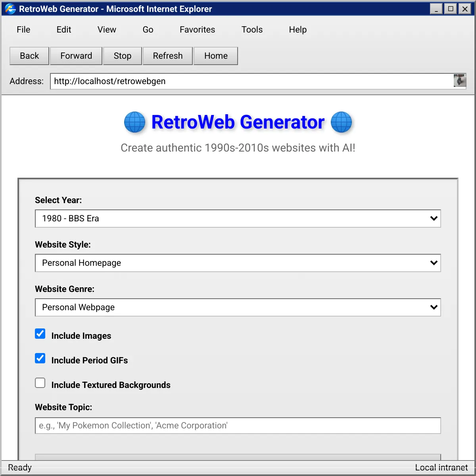Uncheck the Include Period GIFs checkbox

click(40, 358)
